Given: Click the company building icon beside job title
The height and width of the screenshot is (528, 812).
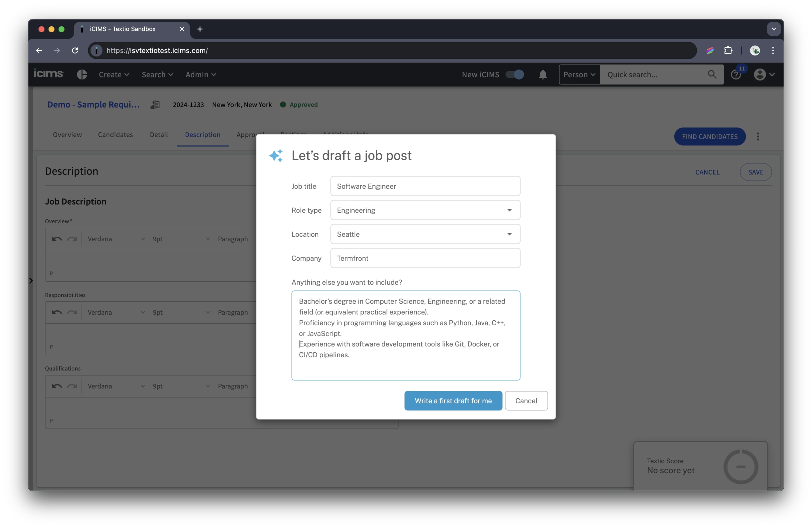Looking at the screenshot, I should click(x=155, y=104).
